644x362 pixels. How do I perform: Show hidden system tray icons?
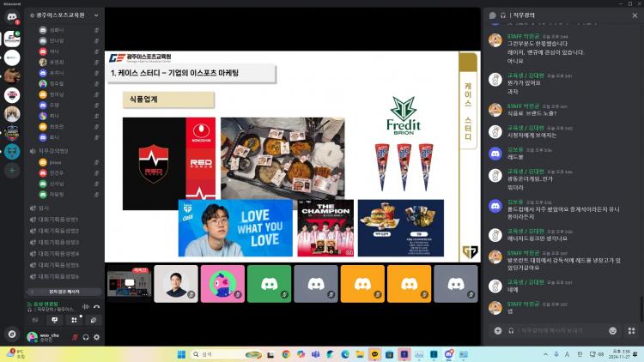coord(545,354)
